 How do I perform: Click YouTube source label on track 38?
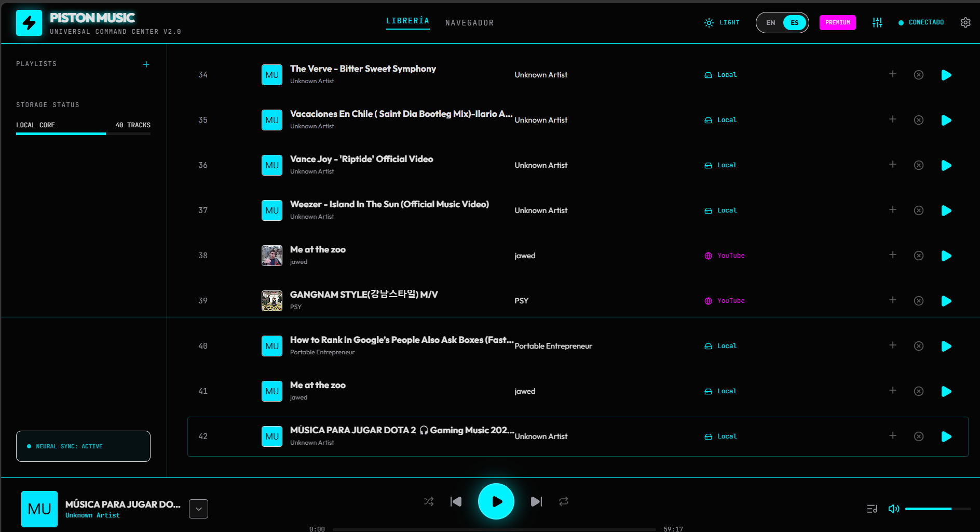coord(725,256)
